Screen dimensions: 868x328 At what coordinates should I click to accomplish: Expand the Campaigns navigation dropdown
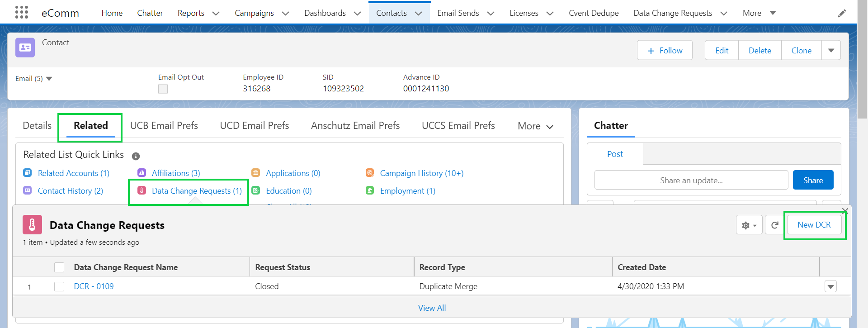(285, 14)
